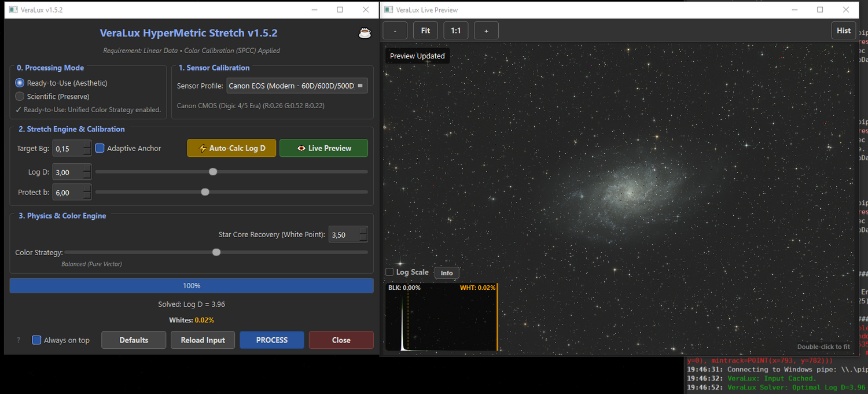Enable the Adaptive Anchor checkbox

point(100,148)
